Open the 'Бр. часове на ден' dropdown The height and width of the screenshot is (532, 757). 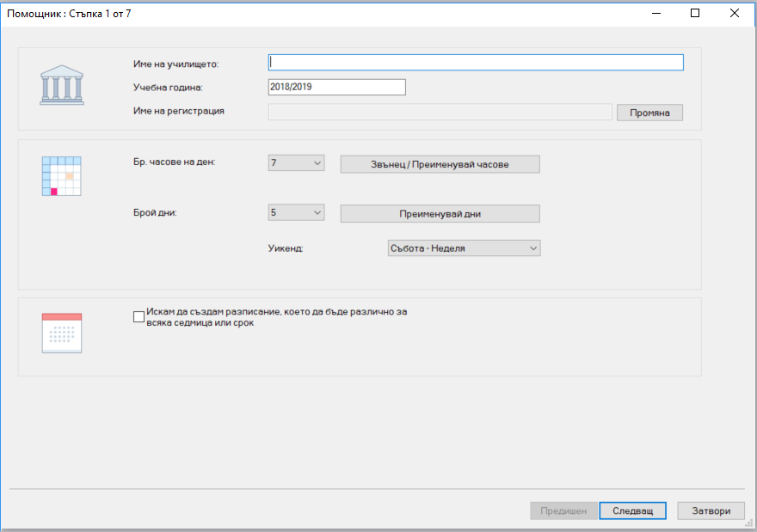coord(297,163)
